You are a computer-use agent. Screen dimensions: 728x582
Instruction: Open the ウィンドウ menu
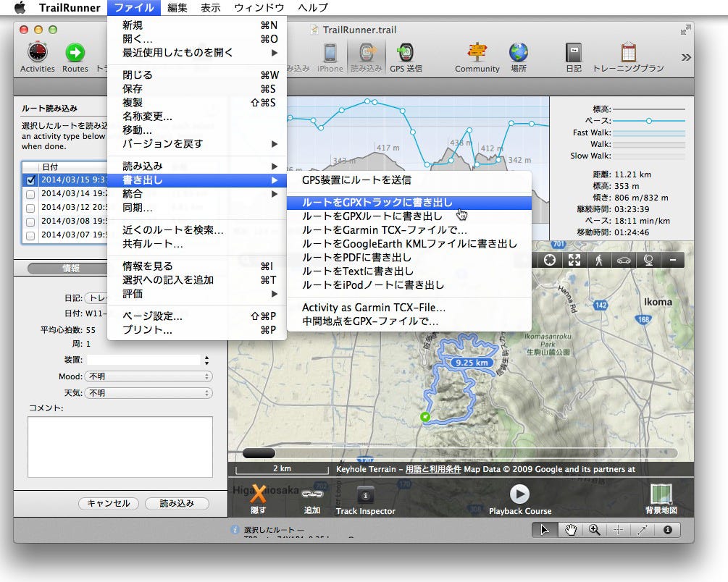(x=259, y=7)
